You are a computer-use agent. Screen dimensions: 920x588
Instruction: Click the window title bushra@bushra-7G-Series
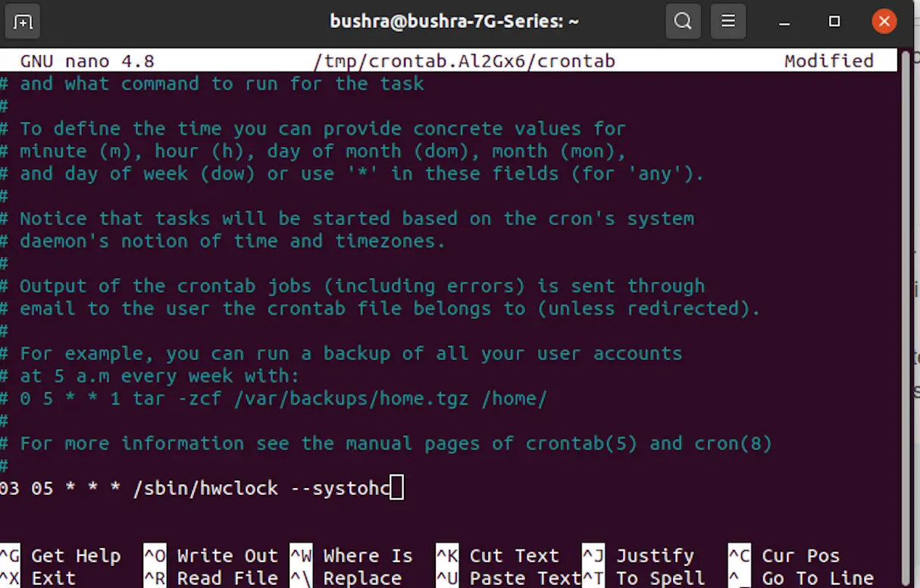coord(455,21)
